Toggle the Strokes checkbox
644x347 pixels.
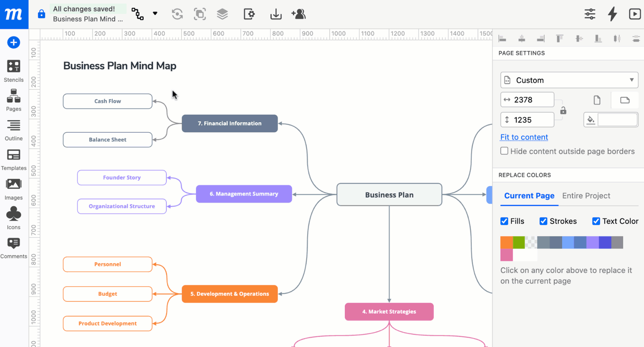pos(543,221)
